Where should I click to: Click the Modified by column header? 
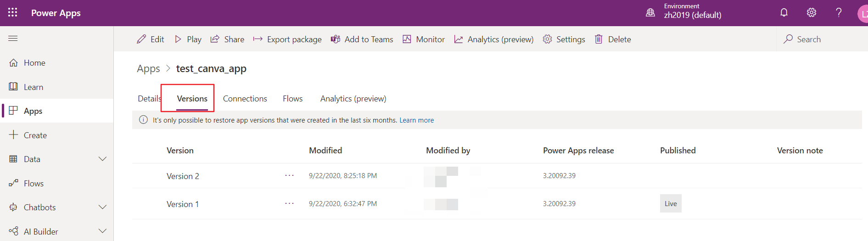448,151
